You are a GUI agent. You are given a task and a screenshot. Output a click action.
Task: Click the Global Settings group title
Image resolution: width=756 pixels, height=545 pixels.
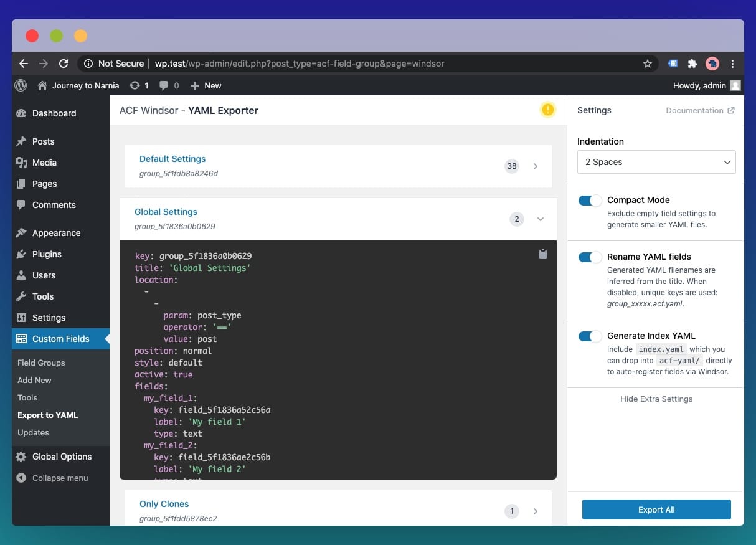click(166, 212)
